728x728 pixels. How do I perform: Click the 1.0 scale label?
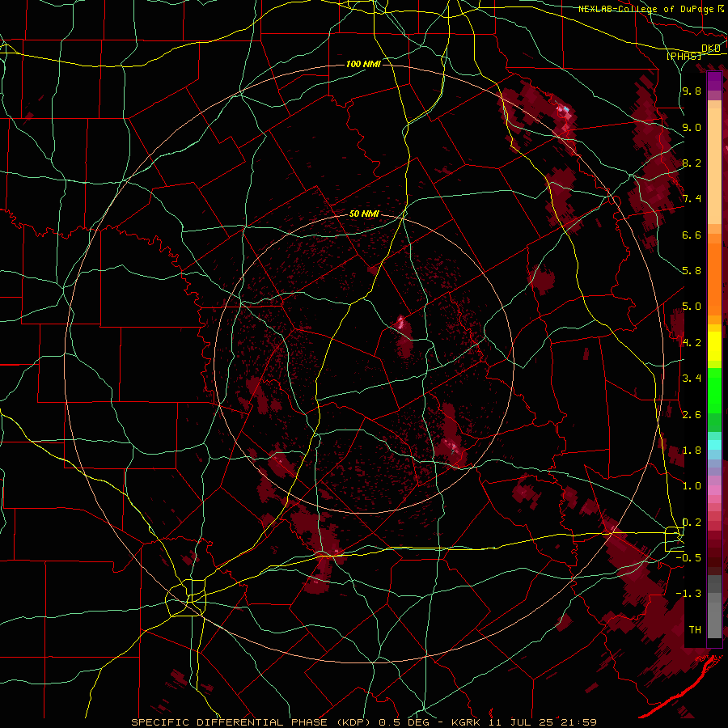click(692, 486)
